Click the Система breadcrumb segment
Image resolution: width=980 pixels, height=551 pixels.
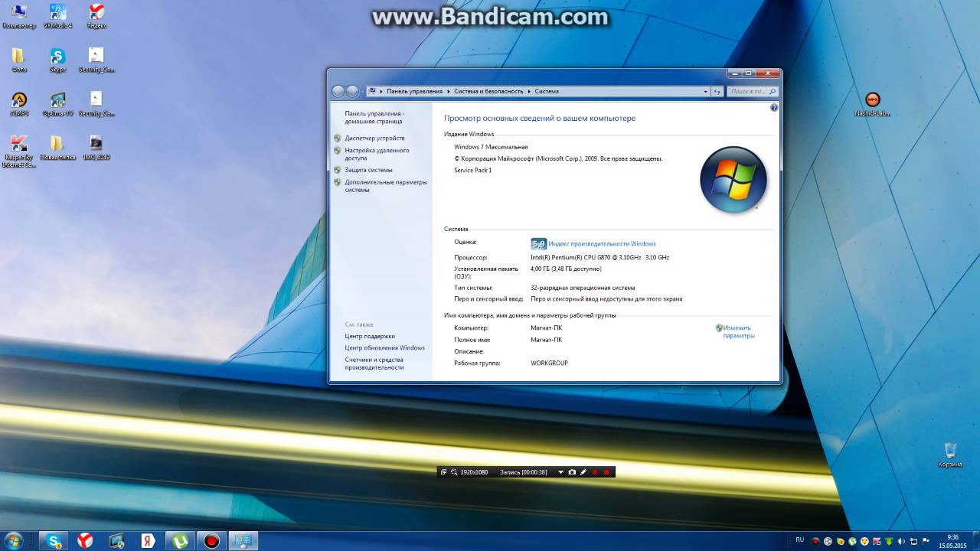click(x=547, y=91)
